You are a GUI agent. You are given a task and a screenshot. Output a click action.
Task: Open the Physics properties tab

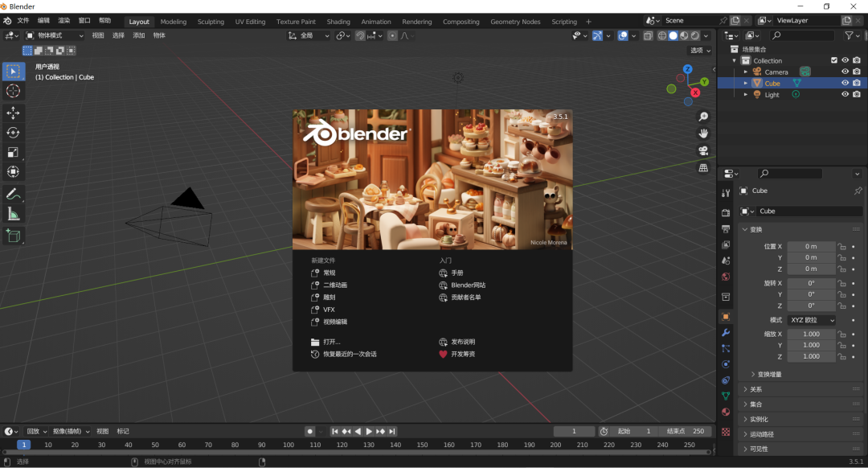pyautogui.click(x=726, y=362)
